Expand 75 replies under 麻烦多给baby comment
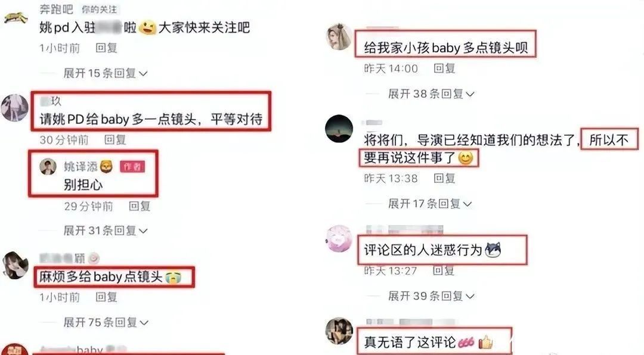 (x=106, y=323)
